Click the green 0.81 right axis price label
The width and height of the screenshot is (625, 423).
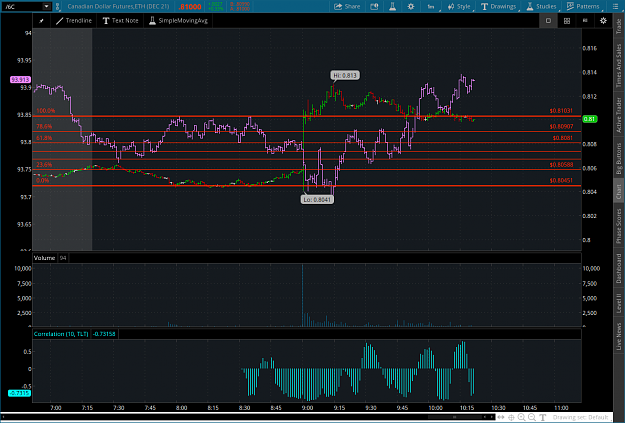(590, 119)
